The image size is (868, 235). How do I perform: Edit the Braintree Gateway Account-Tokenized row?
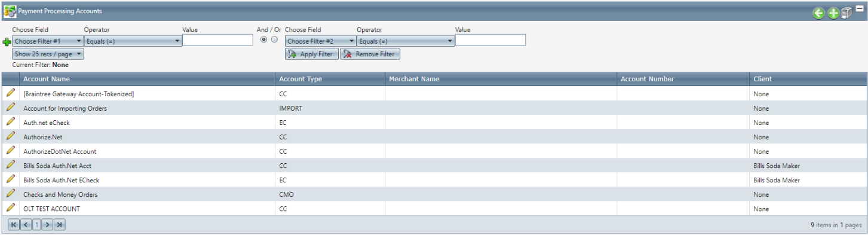(x=10, y=93)
